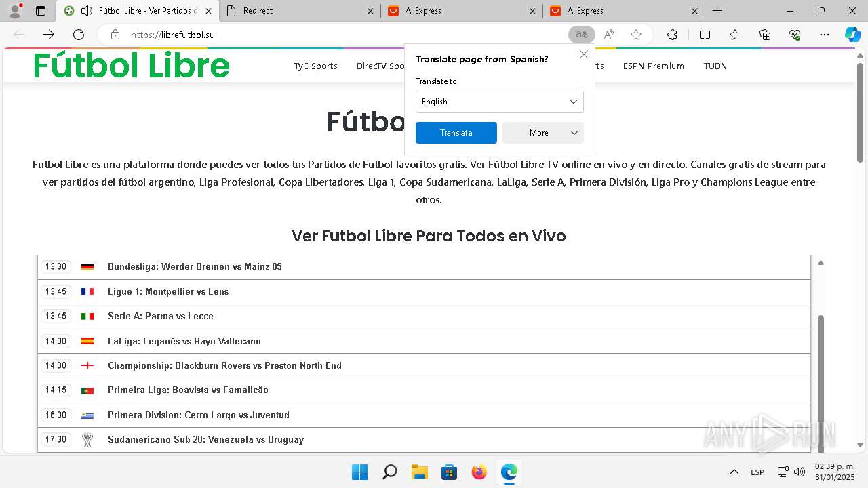Viewport: 868px width, 488px height.
Task: Click the German flag icon
Action: (x=87, y=267)
